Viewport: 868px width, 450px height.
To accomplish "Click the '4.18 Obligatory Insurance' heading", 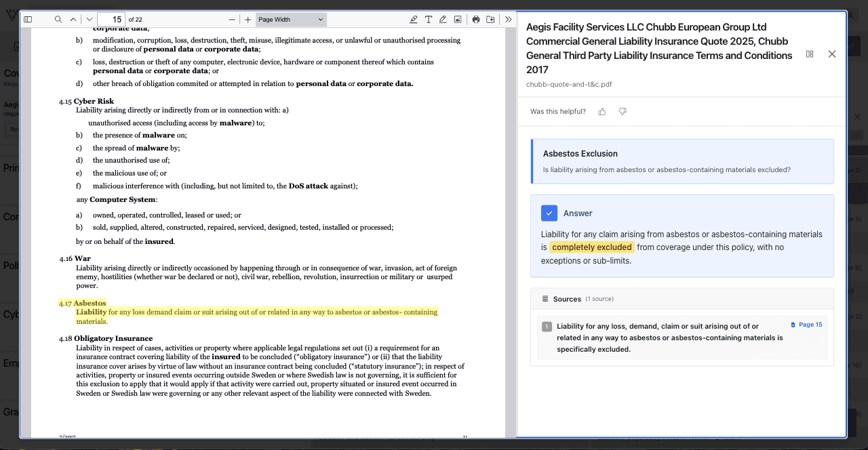I will coord(106,338).
